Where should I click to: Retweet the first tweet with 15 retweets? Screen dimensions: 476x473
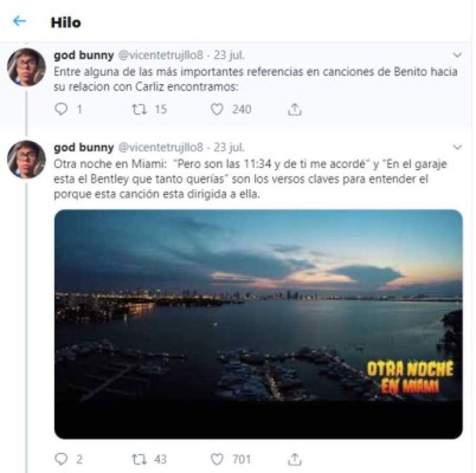coord(139,109)
